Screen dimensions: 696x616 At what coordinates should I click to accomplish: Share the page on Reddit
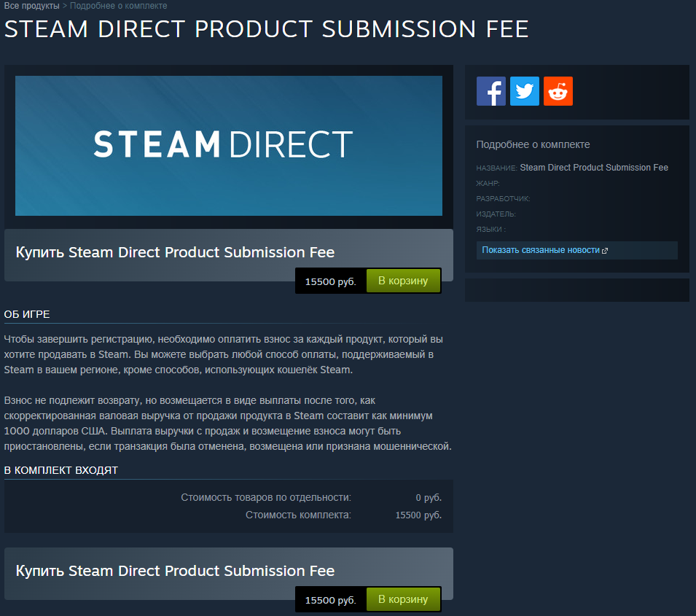[558, 91]
